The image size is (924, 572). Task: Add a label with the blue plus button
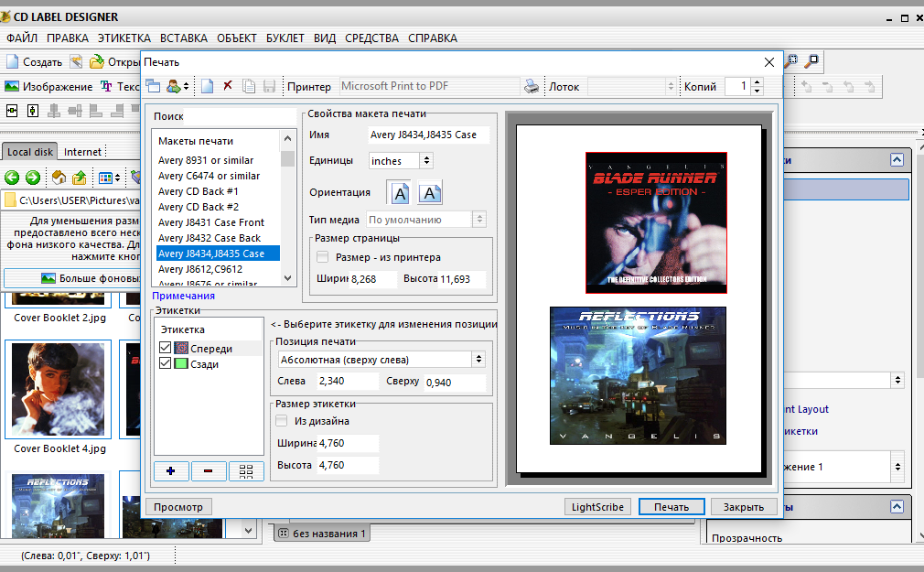tap(171, 470)
